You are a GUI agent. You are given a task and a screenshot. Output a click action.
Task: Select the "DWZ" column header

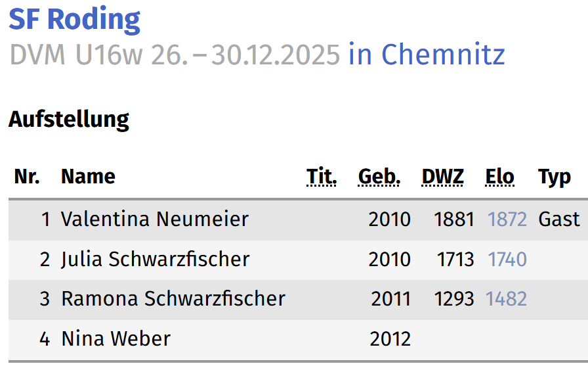pos(443,177)
